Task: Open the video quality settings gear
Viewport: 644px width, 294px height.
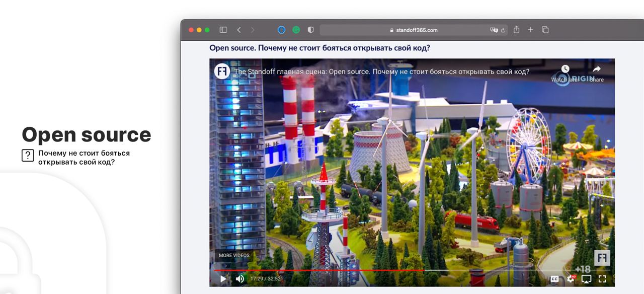Action: 571,279
